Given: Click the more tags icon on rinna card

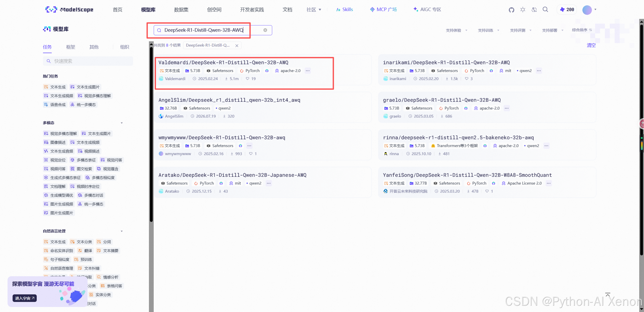Looking at the screenshot, I should click(546, 146).
